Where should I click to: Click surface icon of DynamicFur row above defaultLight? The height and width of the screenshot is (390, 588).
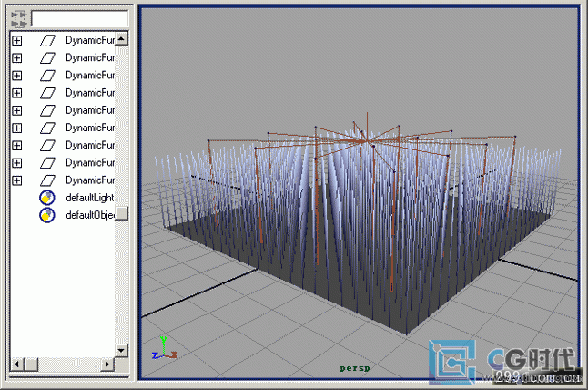point(47,180)
